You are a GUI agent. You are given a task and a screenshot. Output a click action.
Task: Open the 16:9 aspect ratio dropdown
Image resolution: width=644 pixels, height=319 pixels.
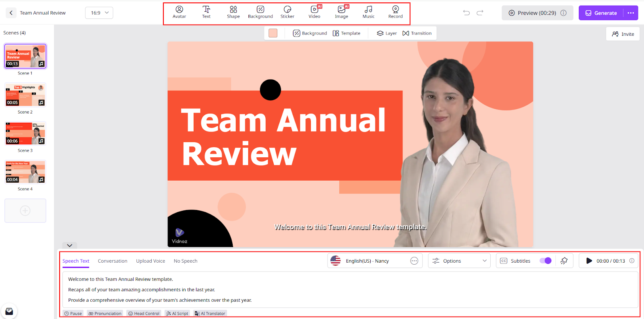pos(99,13)
